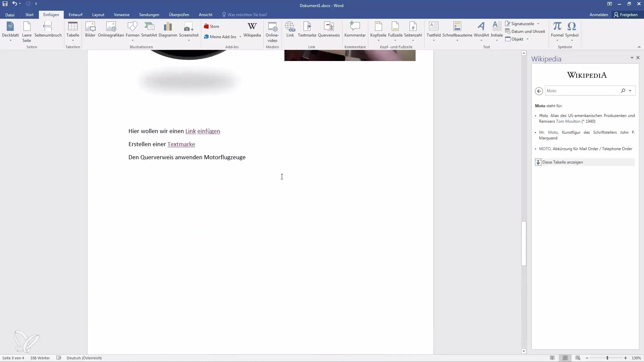Image resolution: width=644 pixels, height=362 pixels.
Task: Click the Wikipedia search magnifier icon
Action: pyautogui.click(x=623, y=91)
